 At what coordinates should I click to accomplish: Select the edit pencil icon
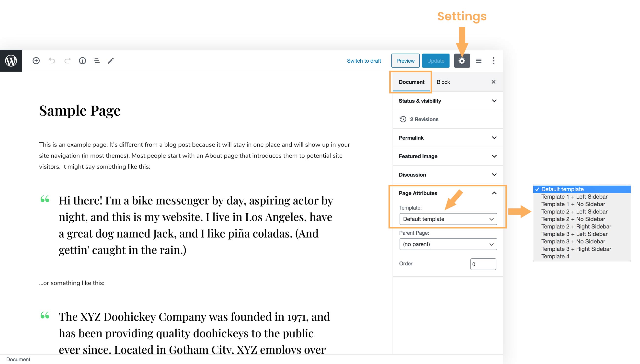point(111,60)
